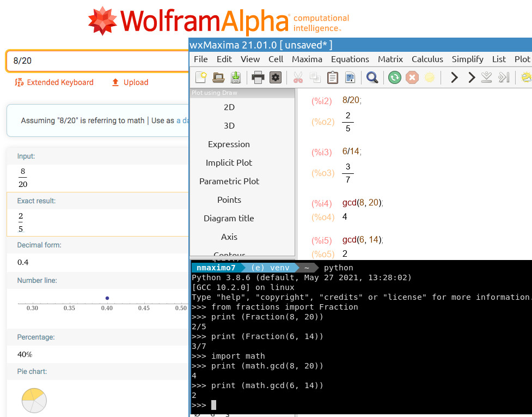Open the Equations menu
Viewport: 532px width, 417px height.
350,59
